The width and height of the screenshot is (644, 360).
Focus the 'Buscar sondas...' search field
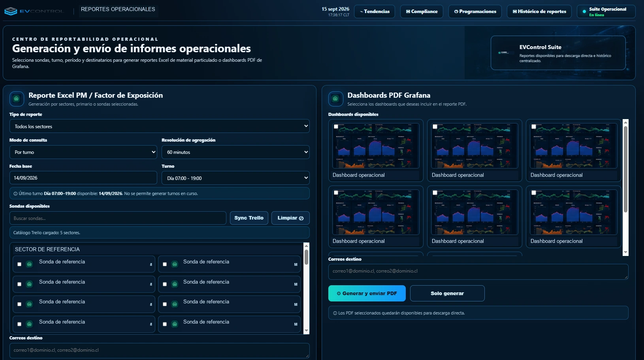[x=118, y=218]
